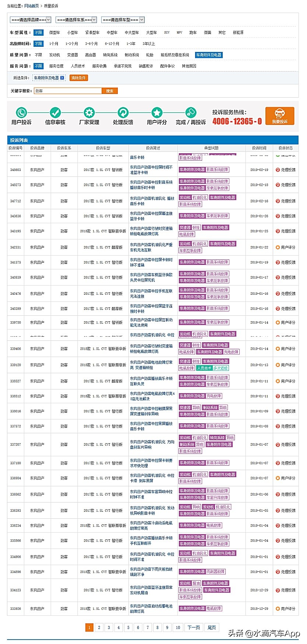
Task: Select 不限 in 车型属性 row
Action: point(38,32)
